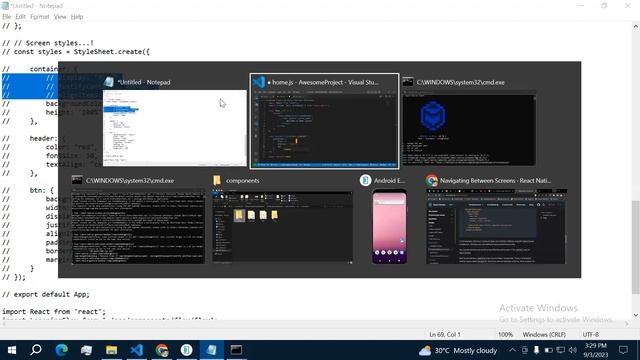Image resolution: width=640 pixels, height=360 pixels.
Task: Click the Notepad scroll down arrow
Action: point(636,315)
